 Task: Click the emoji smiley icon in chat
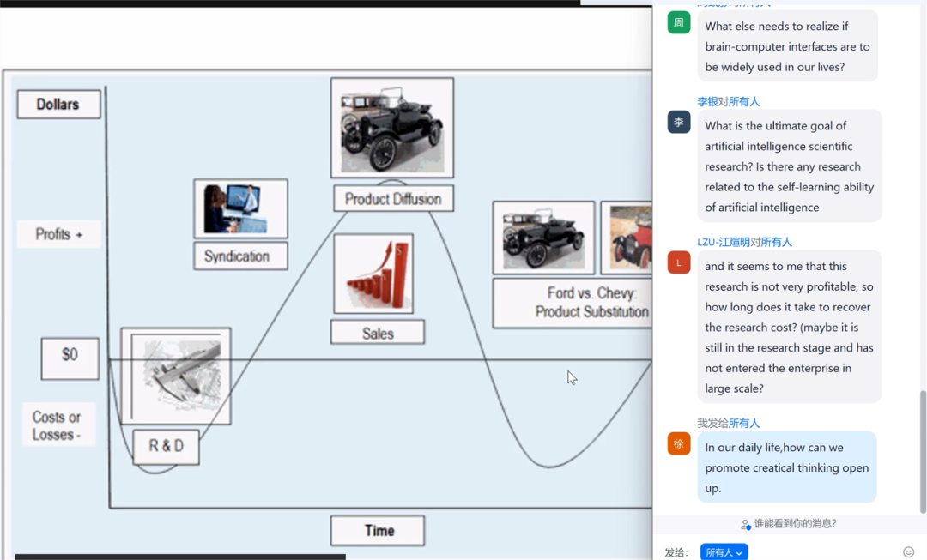[x=908, y=552]
